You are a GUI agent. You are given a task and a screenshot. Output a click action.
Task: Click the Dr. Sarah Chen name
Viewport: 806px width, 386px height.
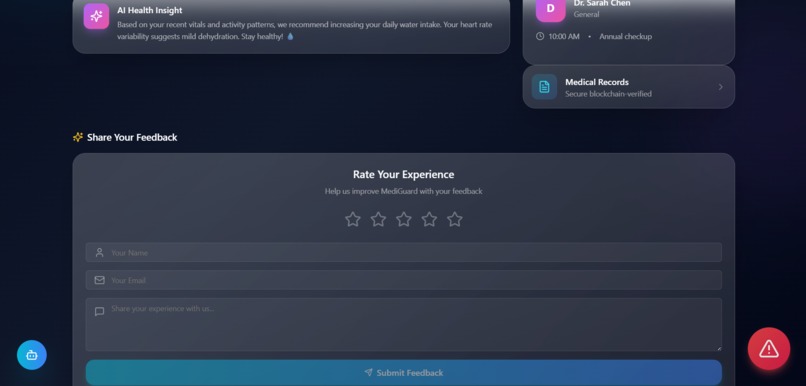(x=602, y=3)
